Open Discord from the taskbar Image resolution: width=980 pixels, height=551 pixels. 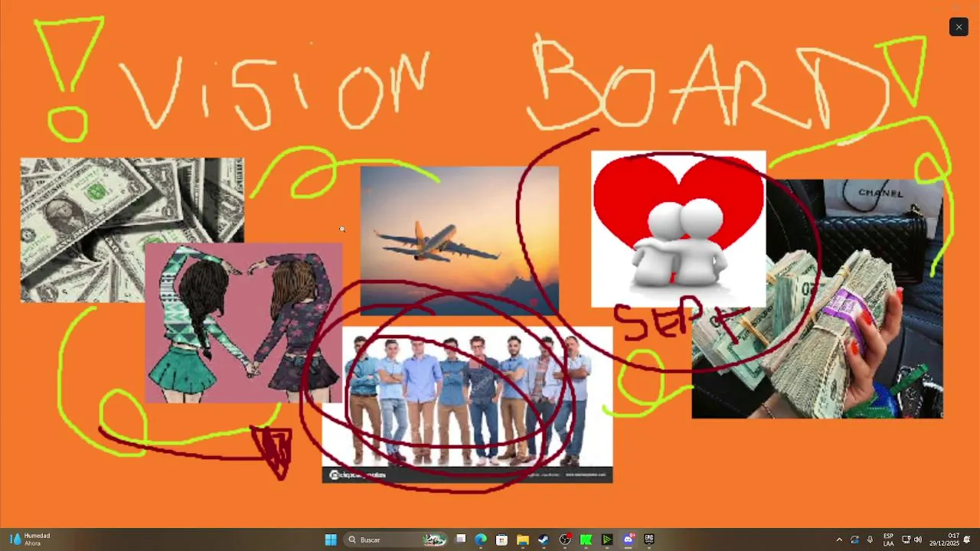click(629, 540)
